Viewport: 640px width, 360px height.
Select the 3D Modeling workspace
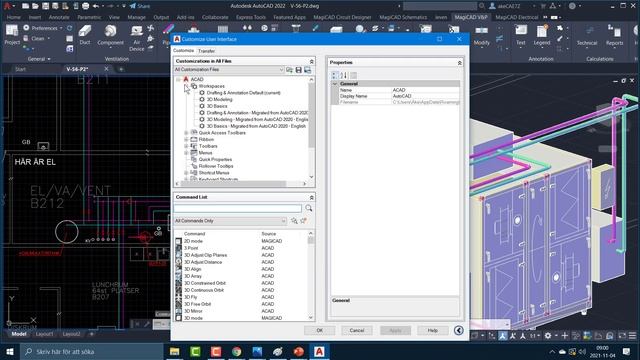tap(219, 99)
